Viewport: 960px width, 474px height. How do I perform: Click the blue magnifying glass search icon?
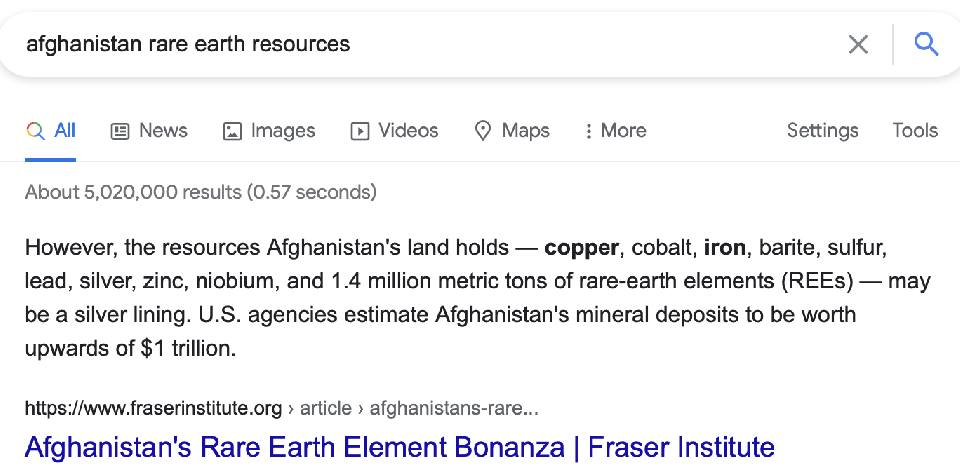pos(927,44)
